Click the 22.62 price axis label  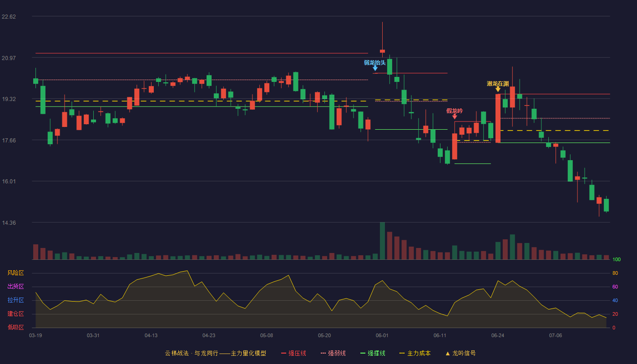[x=9, y=17]
